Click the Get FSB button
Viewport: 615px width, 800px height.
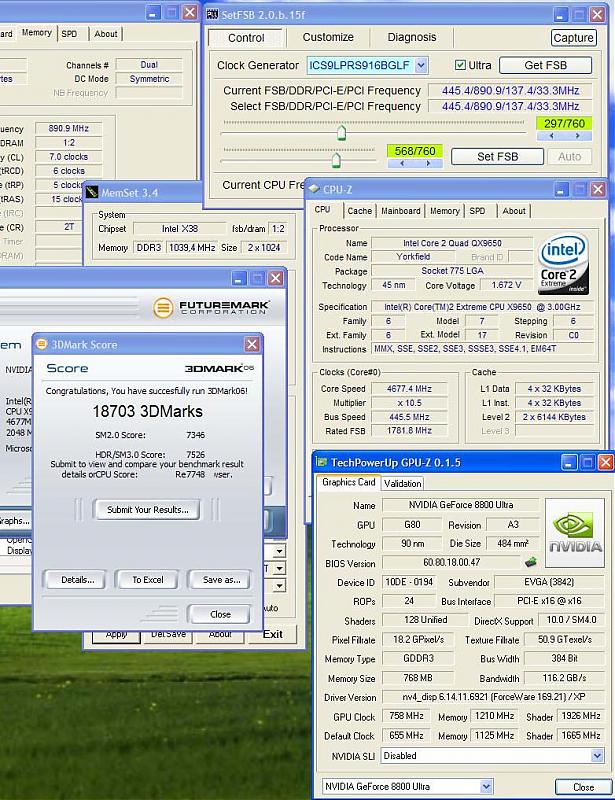click(545, 65)
